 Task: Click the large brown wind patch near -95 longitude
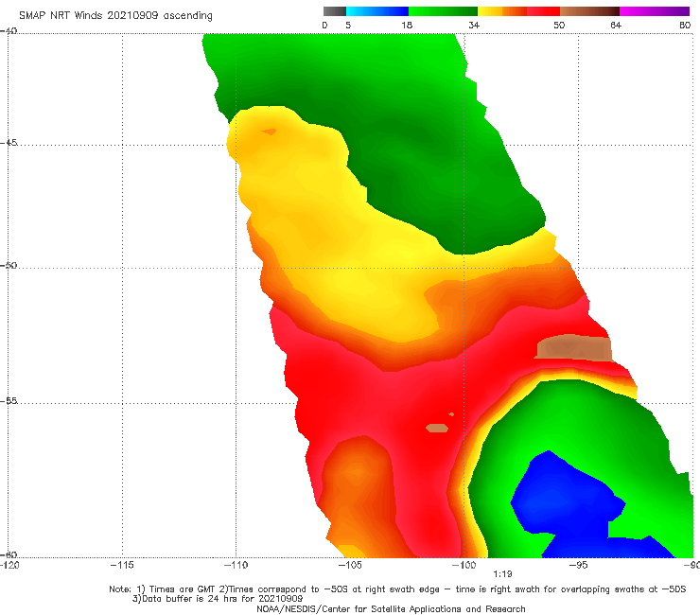pos(574,347)
